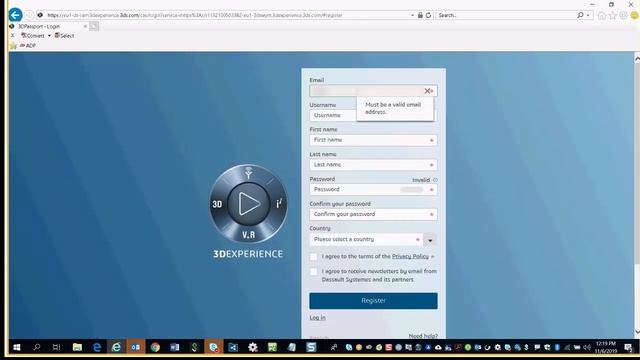Open taskbar Search magnifier

[x=37, y=347]
